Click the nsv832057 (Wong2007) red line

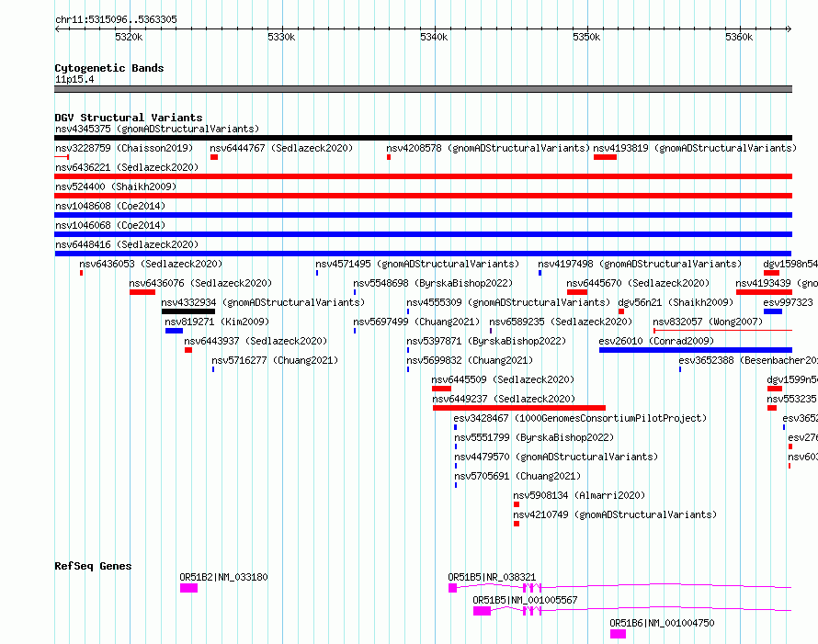coord(723,330)
